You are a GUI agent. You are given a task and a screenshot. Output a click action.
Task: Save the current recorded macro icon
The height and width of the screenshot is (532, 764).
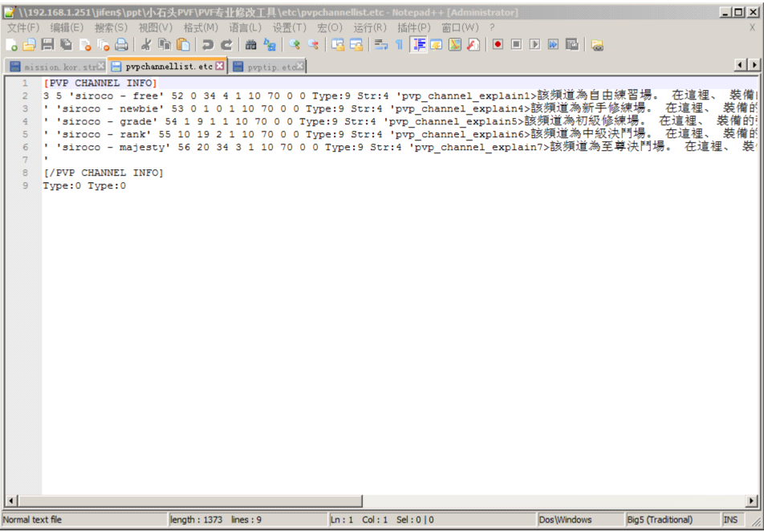572,45
